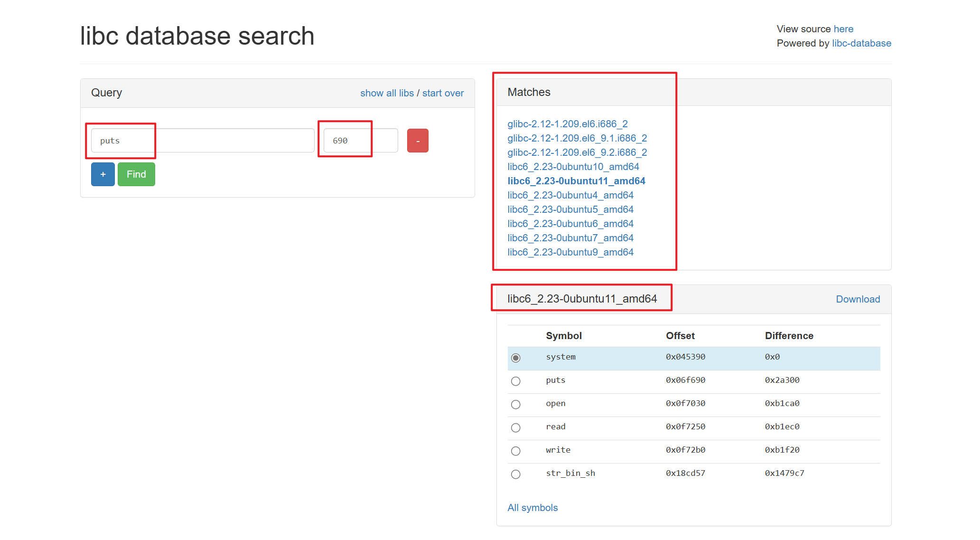Click the start over link
Image resolution: width=980 pixels, height=540 pixels.
point(443,93)
